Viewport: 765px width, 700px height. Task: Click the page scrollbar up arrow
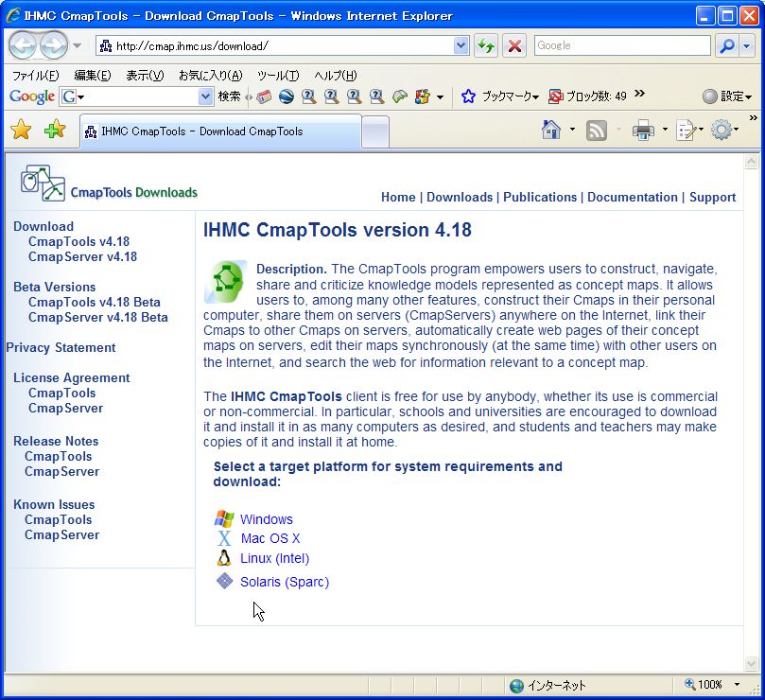(x=752, y=162)
